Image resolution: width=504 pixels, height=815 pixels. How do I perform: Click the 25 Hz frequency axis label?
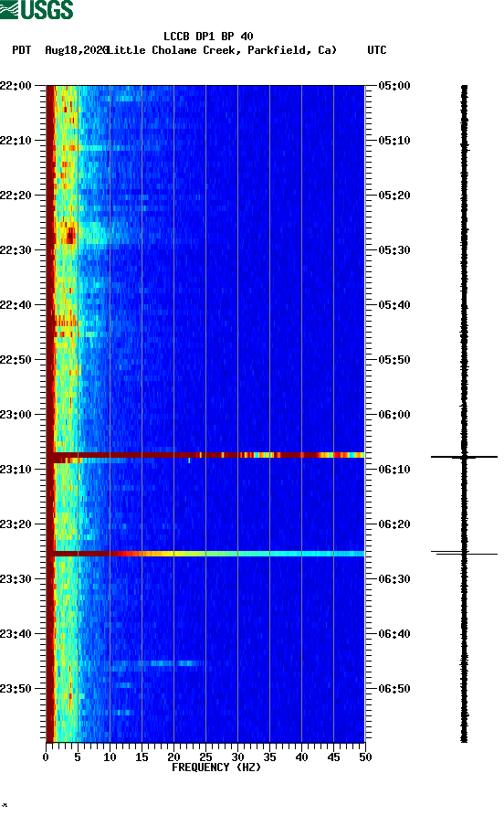[205, 757]
